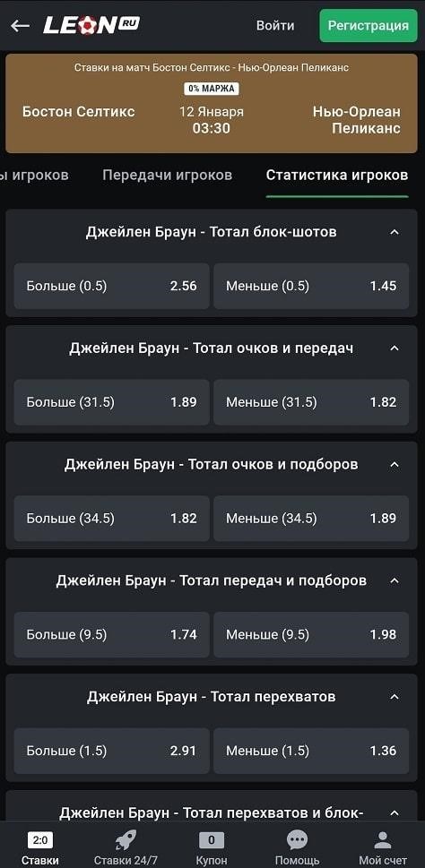
Task: Open Ставки section in bottom bar
Action: 39,849
